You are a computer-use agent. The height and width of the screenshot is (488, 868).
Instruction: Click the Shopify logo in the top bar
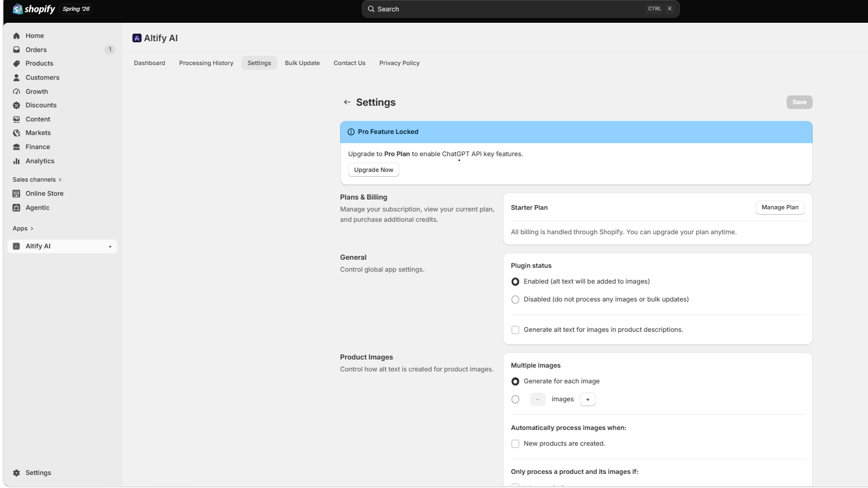(34, 9)
